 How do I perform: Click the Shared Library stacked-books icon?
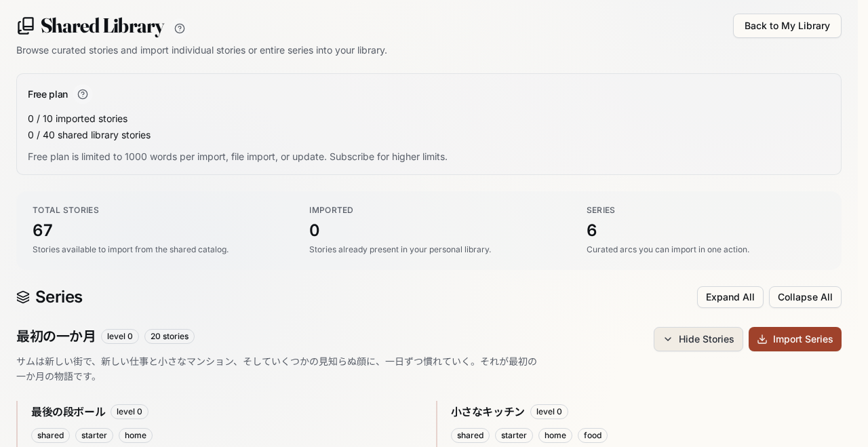pyautogui.click(x=26, y=26)
